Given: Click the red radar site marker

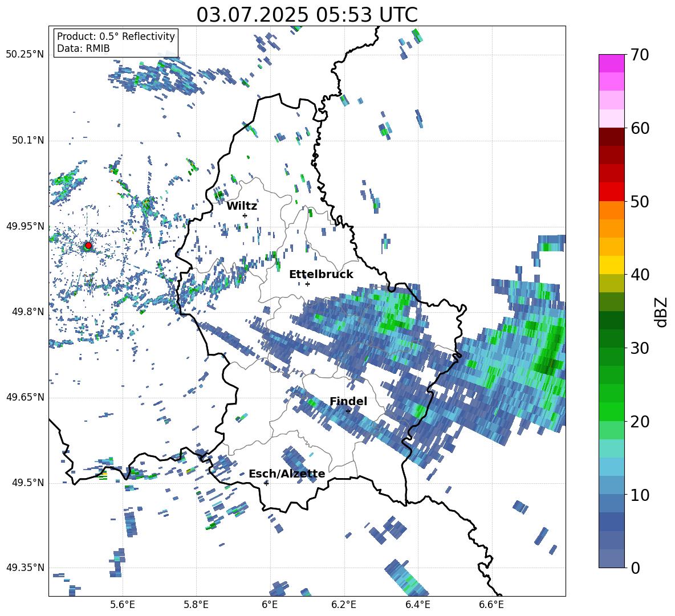Looking at the screenshot, I should 88,246.
